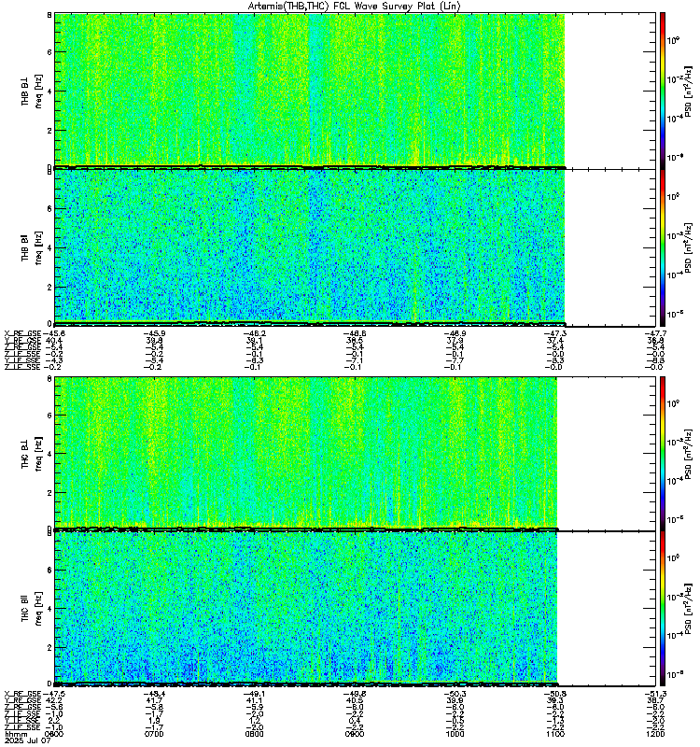Screen dimensions: 700x747
Task: Click the "4" frequency tick on the THB B∥ panel
Action: coord(49,247)
